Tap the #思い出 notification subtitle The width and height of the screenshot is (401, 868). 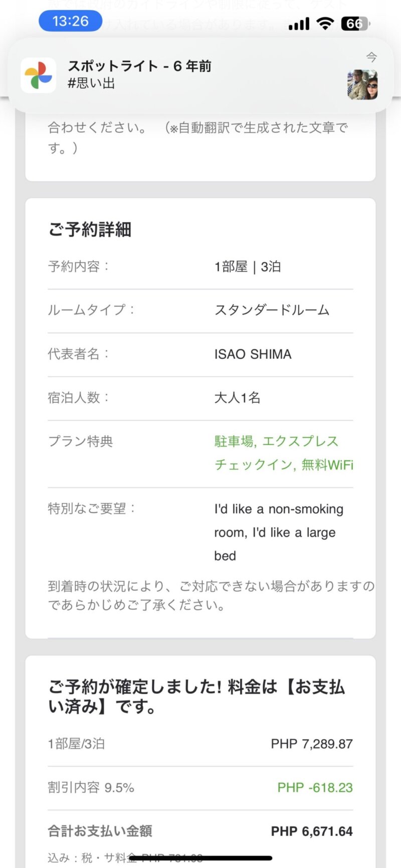pyautogui.click(x=91, y=83)
